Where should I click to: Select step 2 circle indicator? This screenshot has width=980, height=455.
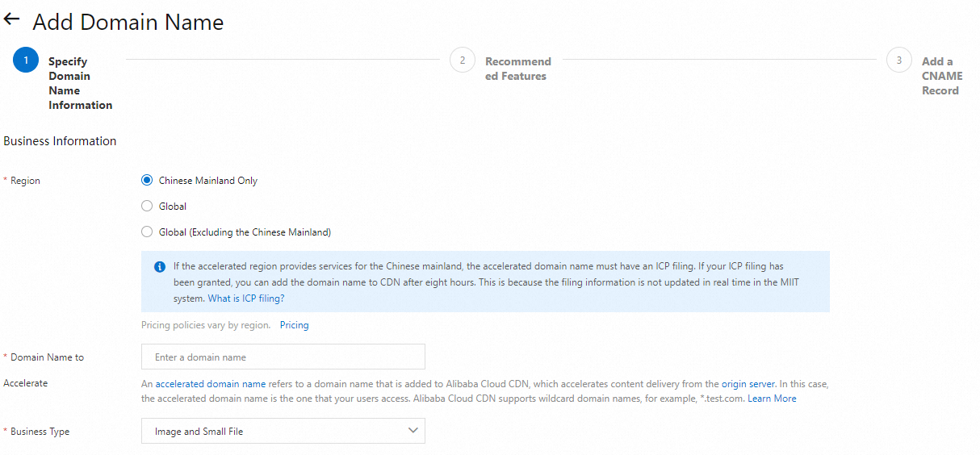point(463,61)
